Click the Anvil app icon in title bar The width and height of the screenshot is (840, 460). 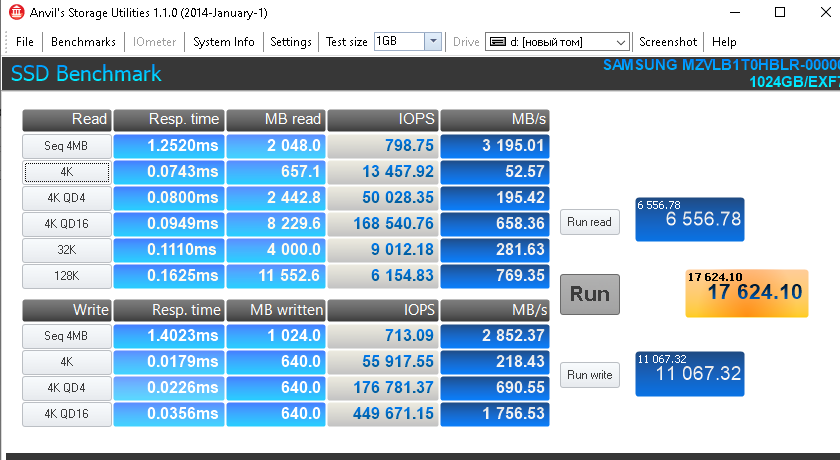point(16,13)
